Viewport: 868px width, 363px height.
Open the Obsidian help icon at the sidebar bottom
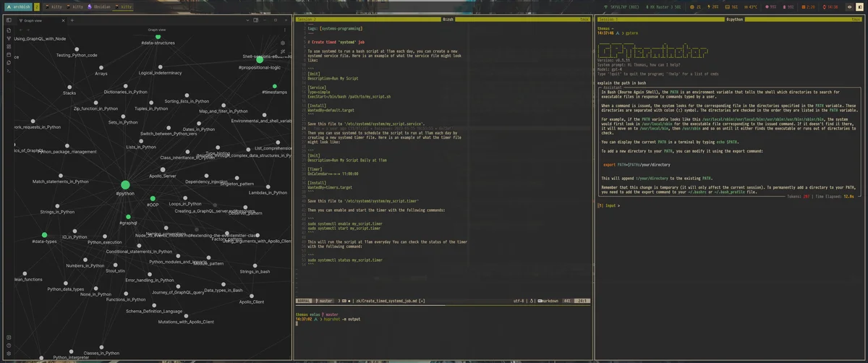click(9, 345)
